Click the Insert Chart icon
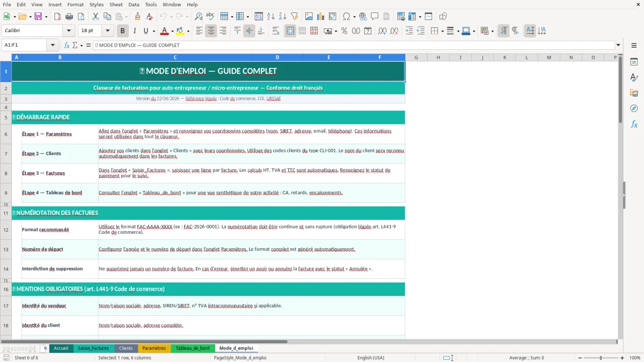This screenshot has height=362, width=644. tap(321, 17)
